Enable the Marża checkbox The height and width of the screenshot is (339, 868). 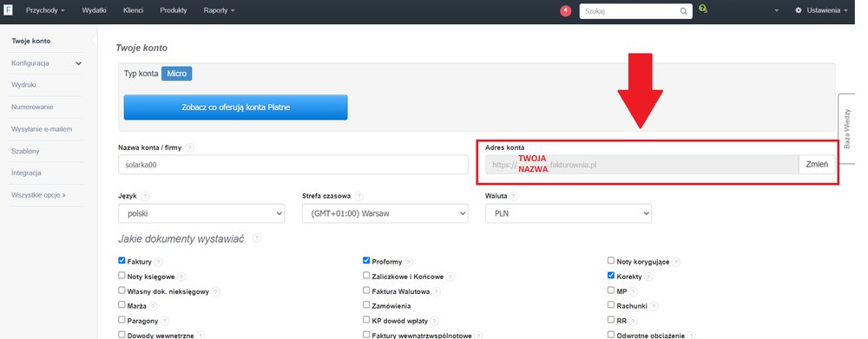pyautogui.click(x=122, y=304)
